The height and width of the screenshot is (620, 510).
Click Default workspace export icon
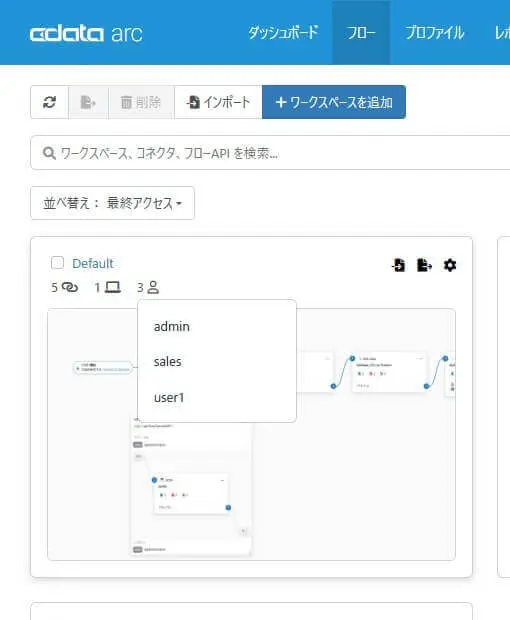pos(424,265)
